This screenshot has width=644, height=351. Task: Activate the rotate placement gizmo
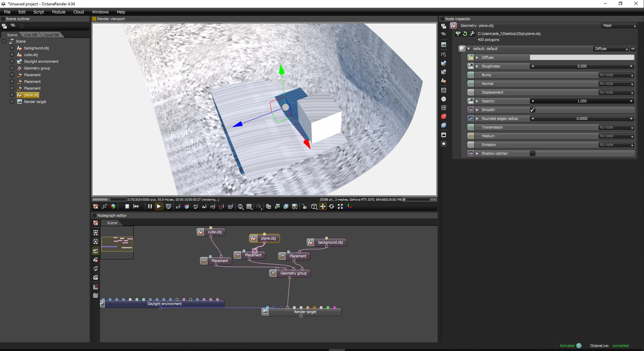point(332,207)
